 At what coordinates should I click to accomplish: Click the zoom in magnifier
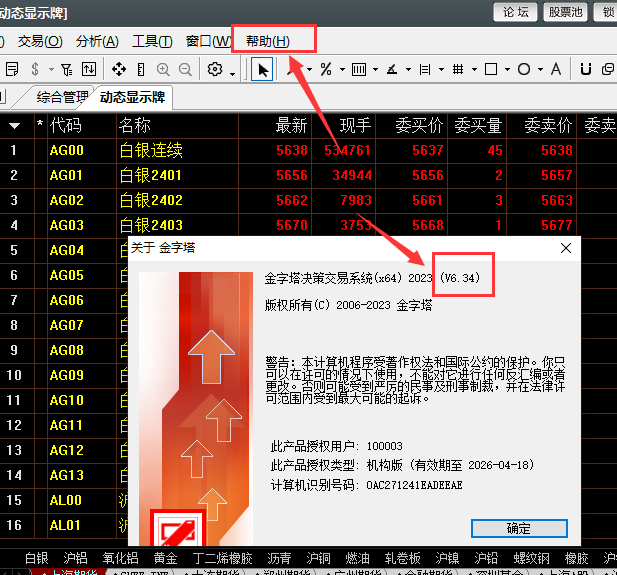(x=163, y=70)
